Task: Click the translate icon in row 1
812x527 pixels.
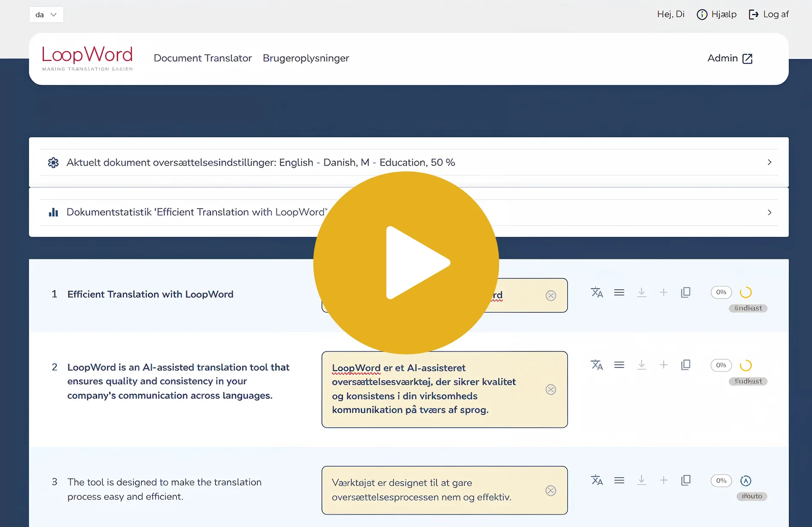Action: pos(597,292)
